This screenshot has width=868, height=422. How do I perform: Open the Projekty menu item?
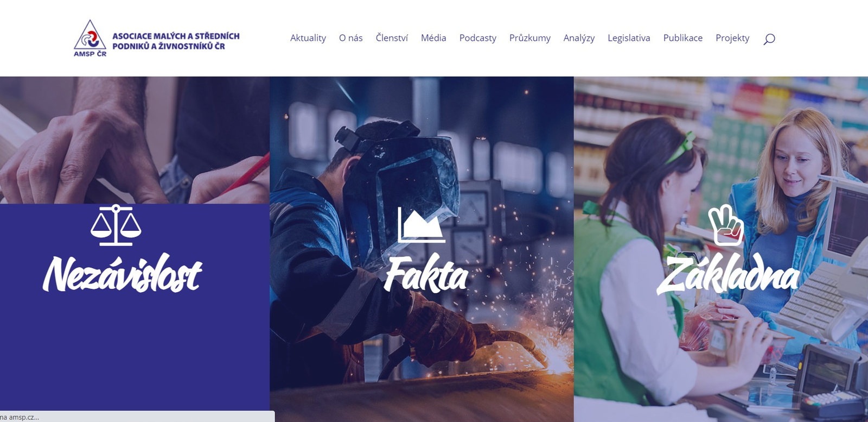click(732, 38)
